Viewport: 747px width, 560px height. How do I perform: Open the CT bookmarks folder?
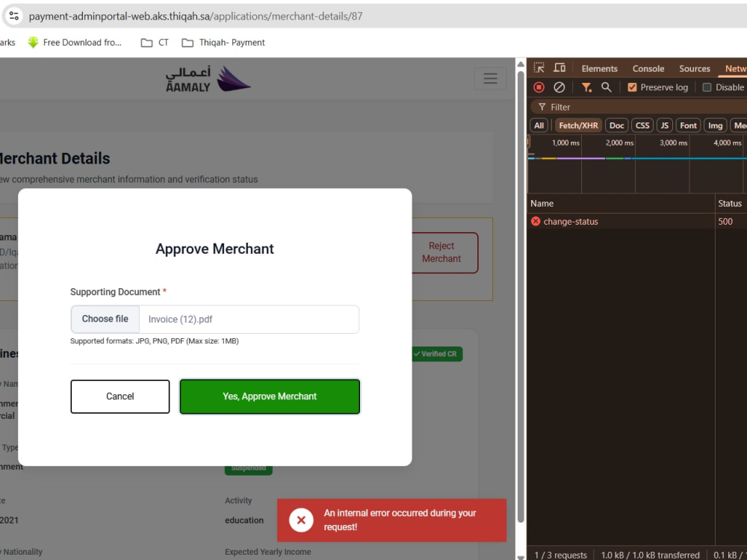(x=155, y=43)
